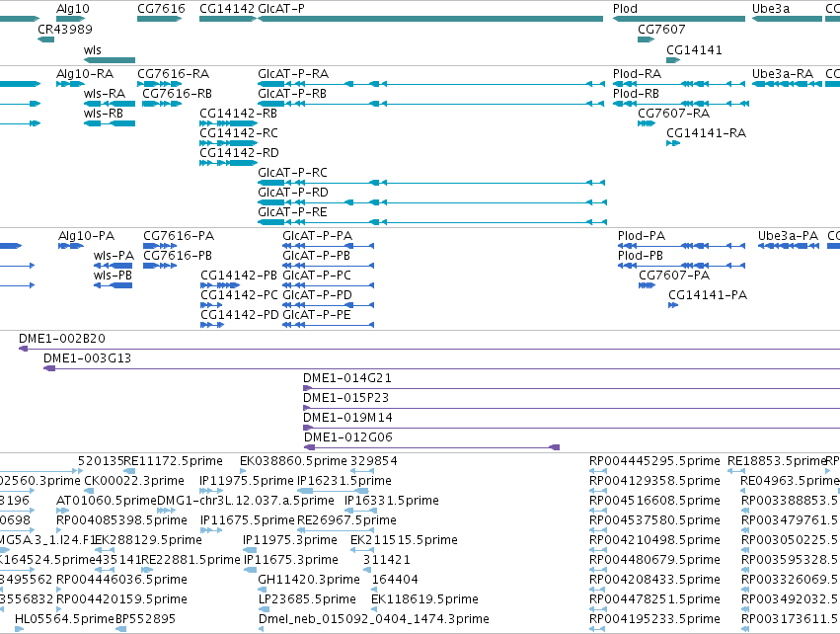Select EST LP23685.5prime

308,599
